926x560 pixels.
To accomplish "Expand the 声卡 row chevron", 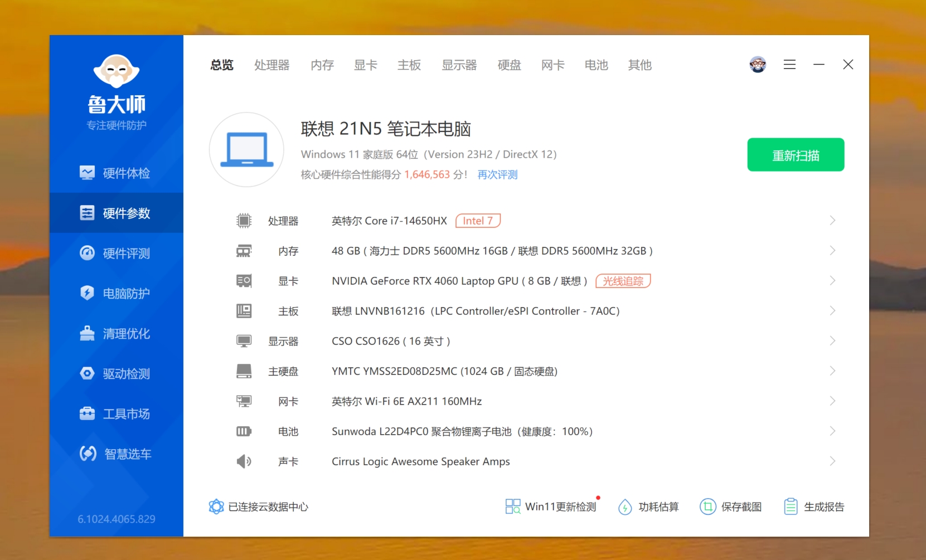I will click(x=832, y=461).
